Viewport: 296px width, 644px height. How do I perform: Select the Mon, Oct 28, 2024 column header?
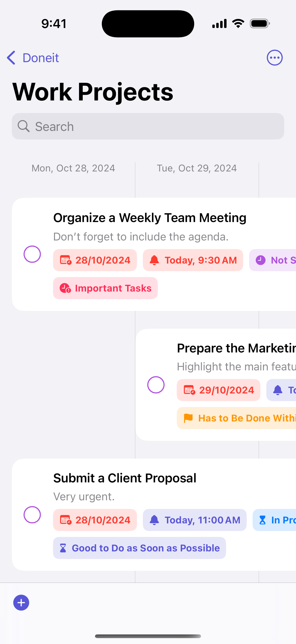(x=73, y=168)
